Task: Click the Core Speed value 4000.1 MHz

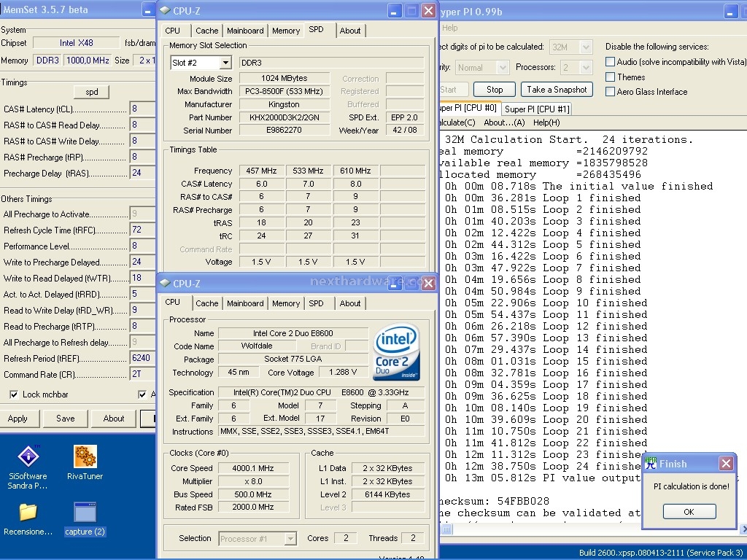Action: pyautogui.click(x=252, y=468)
